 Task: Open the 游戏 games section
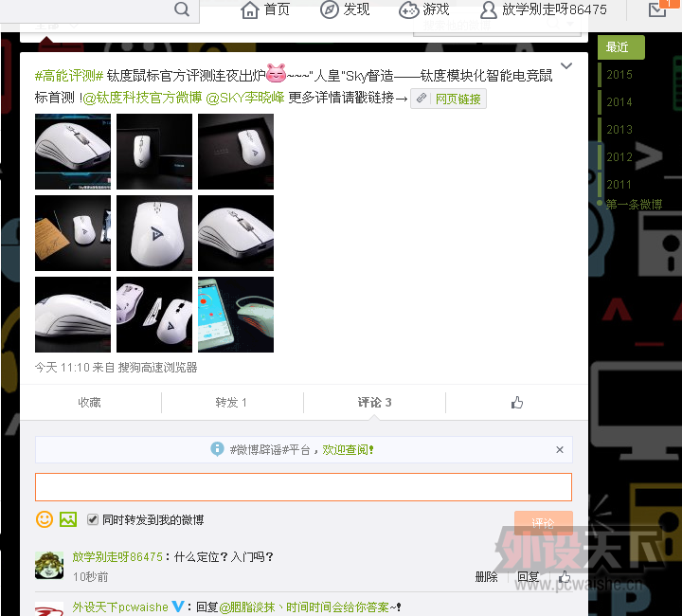(424, 9)
